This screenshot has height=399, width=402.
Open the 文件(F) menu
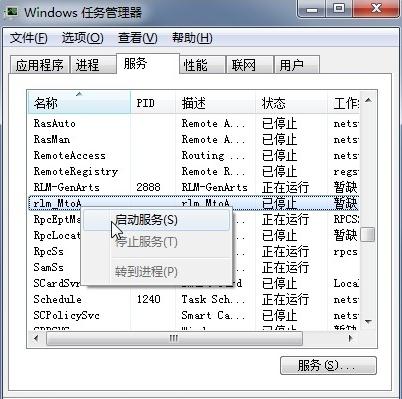click(x=28, y=38)
